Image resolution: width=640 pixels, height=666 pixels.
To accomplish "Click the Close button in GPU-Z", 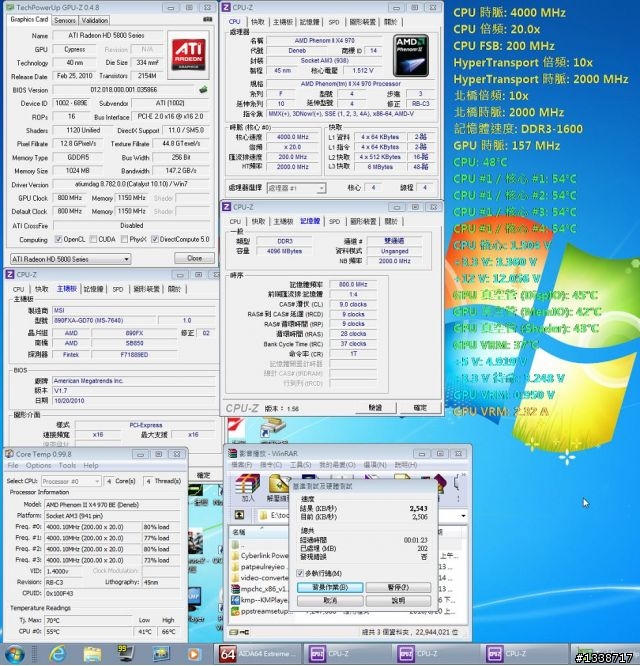I will coord(194,258).
